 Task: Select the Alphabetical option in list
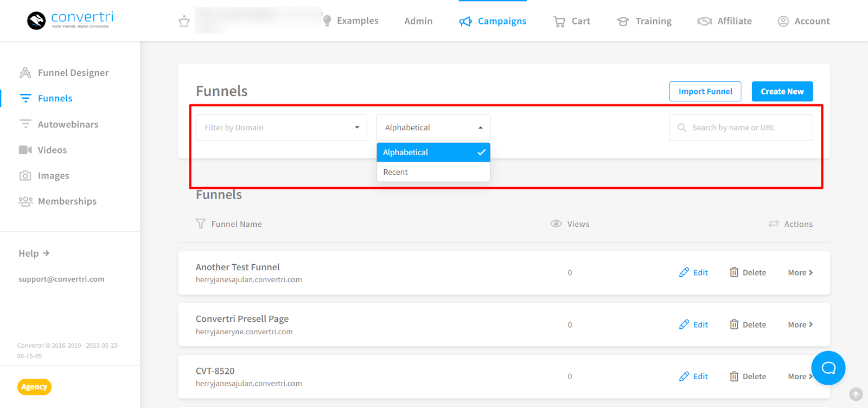coord(433,152)
